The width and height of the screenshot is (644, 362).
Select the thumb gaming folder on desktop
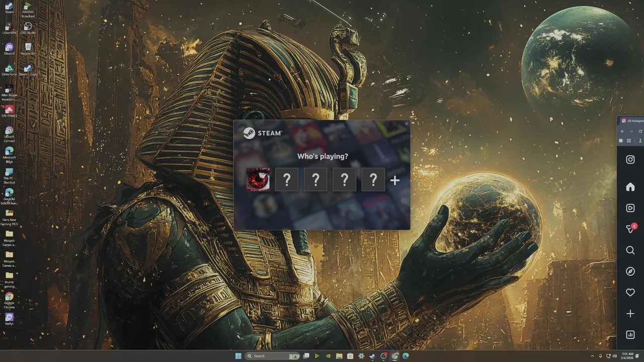(9, 280)
